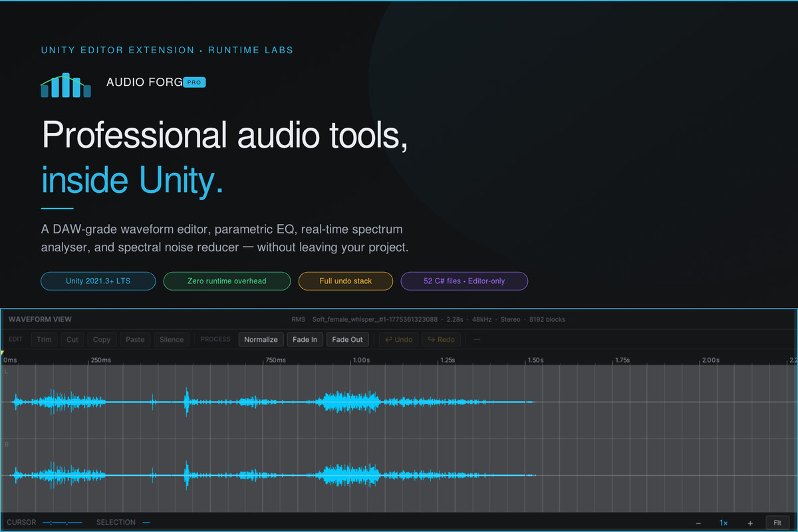
Task: Click the 1.25s mark on the ruler
Action: pos(448,360)
